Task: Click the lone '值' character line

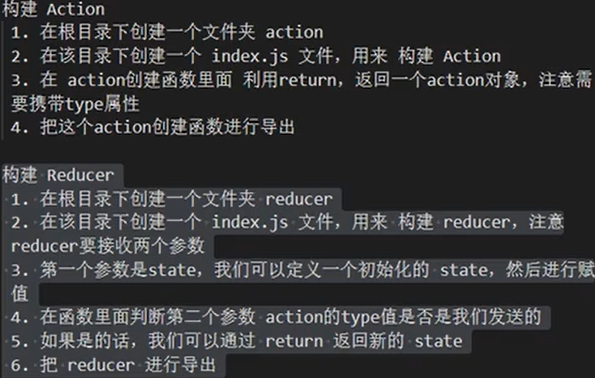Action: (x=20, y=294)
